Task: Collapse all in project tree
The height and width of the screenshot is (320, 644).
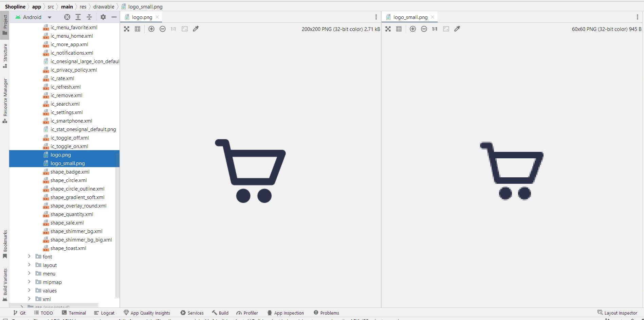Action: [89, 17]
